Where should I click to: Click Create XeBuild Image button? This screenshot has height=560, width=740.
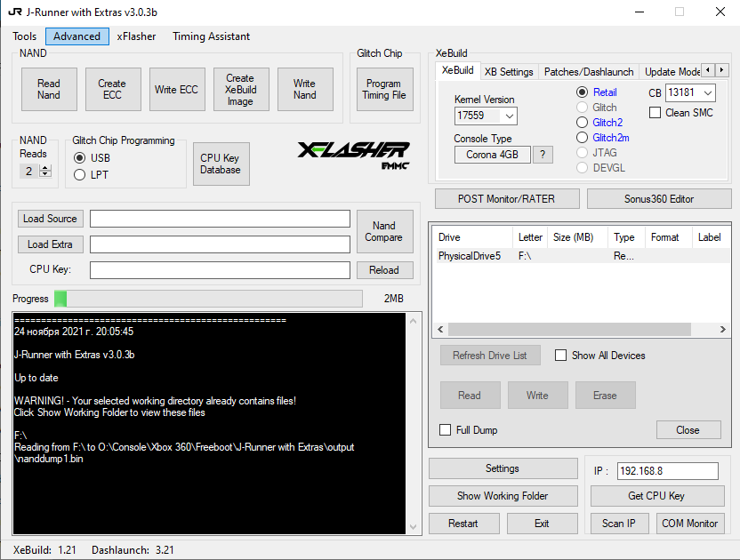click(x=241, y=89)
